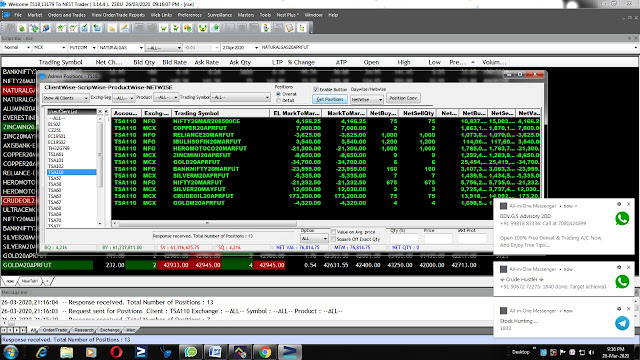Viewport: 640px width, 360px height.
Task: Click the green circular refresh arrows icon
Action: 34,28
